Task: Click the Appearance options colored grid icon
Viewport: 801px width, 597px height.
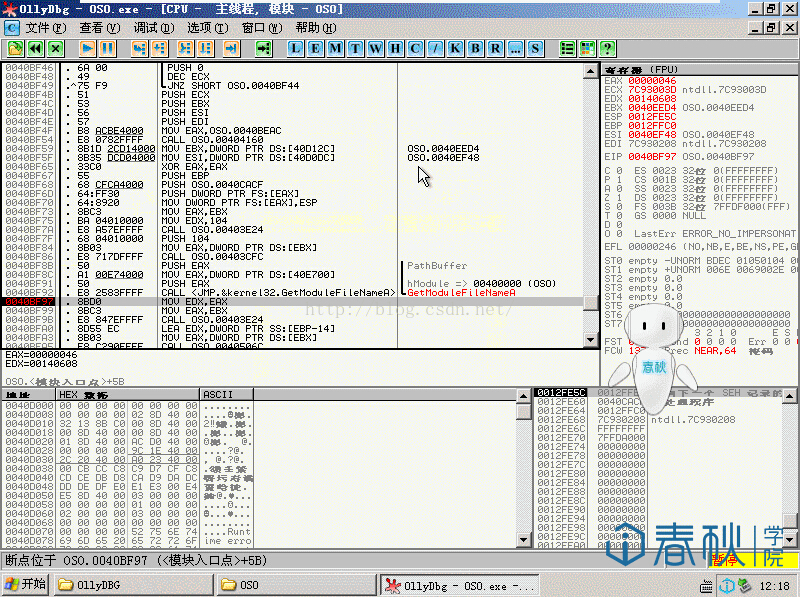Action: 587,49
